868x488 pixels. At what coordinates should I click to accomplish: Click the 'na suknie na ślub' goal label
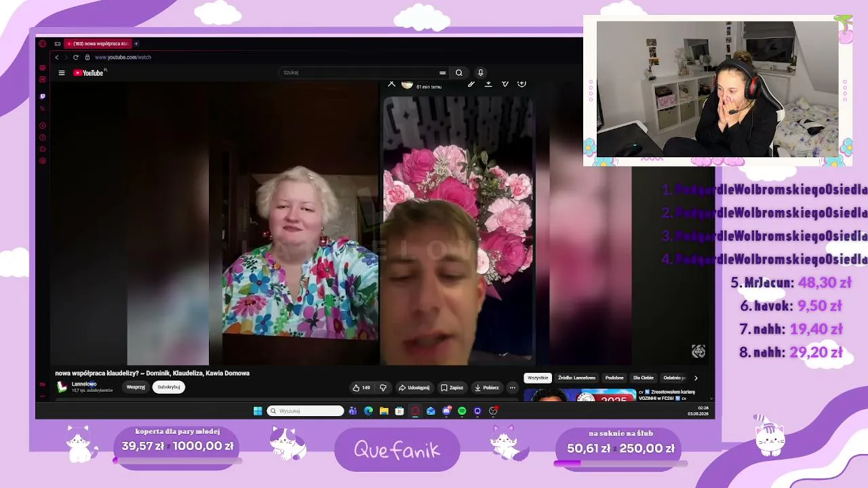pyautogui.click(x=620, y=433)
